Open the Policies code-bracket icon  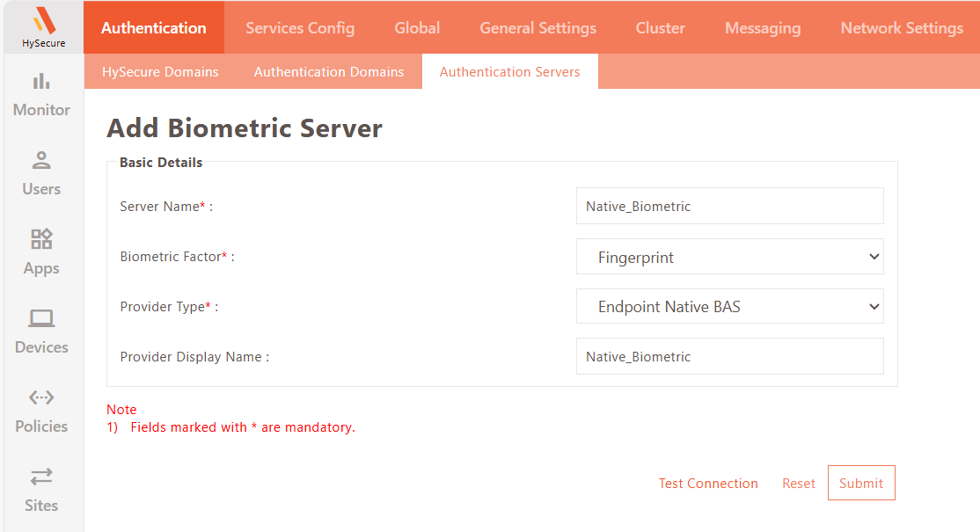pyautogui.click(x=41, y=397)
